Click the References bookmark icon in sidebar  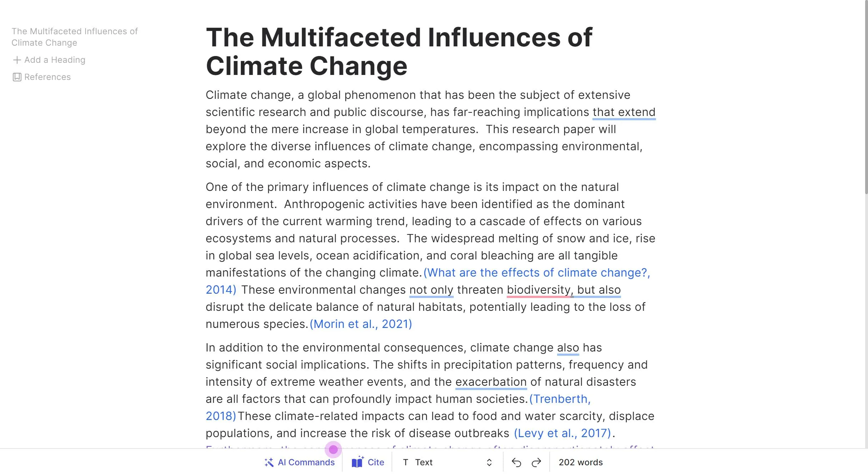coord(17,77)
